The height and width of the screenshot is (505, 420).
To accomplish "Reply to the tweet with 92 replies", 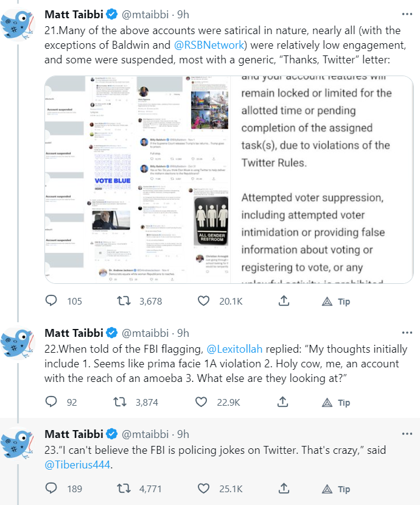I will [x=52, y=402].
